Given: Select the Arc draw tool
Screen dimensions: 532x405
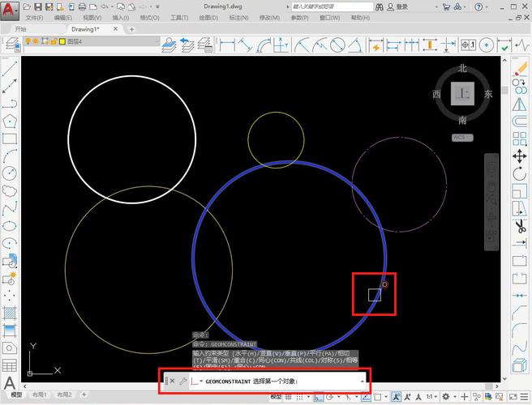Looking at the screenshot, I should pos(10,156).
